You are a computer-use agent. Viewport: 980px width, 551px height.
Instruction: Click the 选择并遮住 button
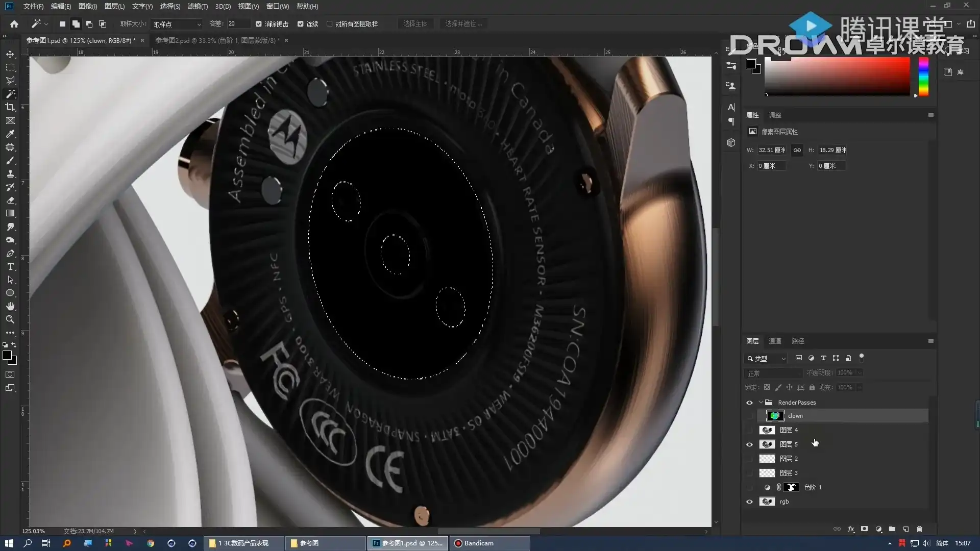pos(463,24)
